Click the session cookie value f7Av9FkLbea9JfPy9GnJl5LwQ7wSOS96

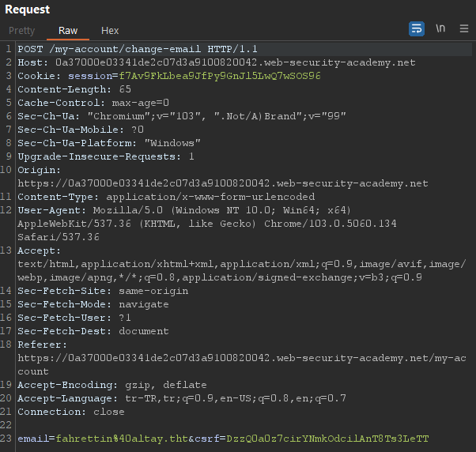(220, 76)
